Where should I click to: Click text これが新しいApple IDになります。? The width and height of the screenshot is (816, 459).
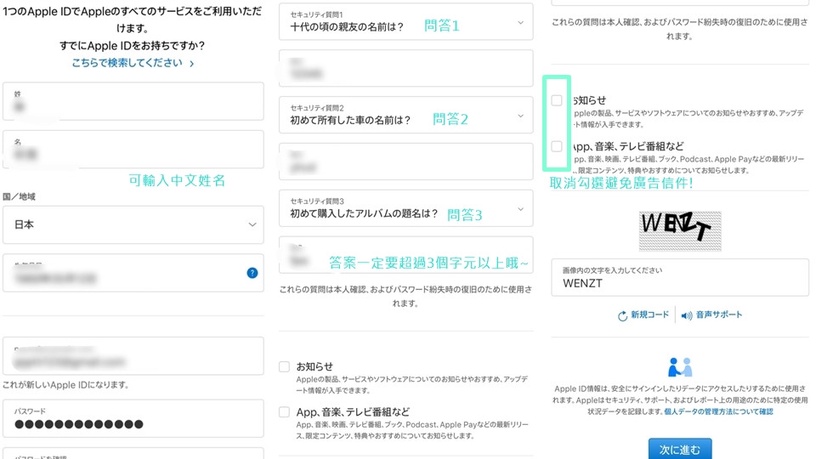click(x=66, y=385)
